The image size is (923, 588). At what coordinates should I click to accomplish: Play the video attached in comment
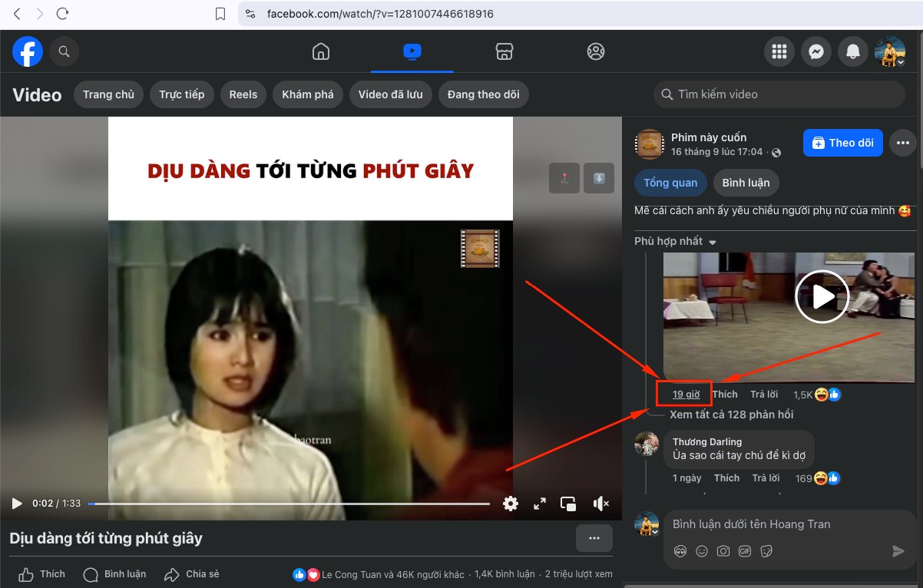[x=822, y=297]
